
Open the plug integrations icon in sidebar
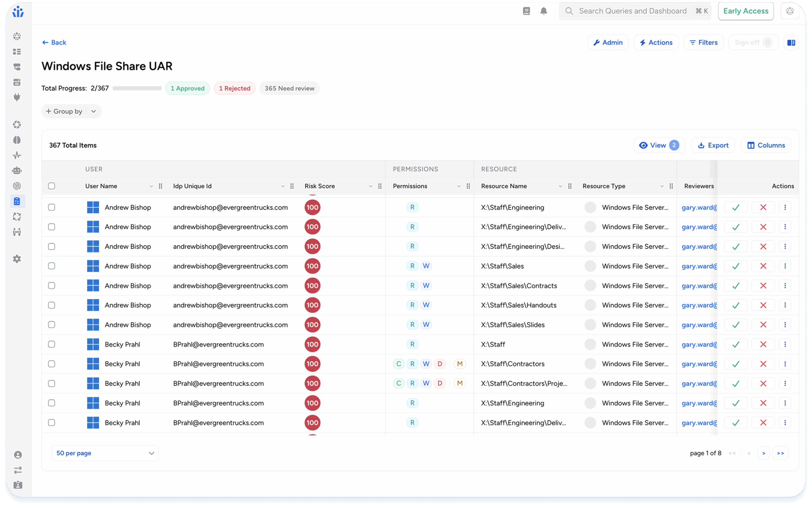(x=17, y=97)
